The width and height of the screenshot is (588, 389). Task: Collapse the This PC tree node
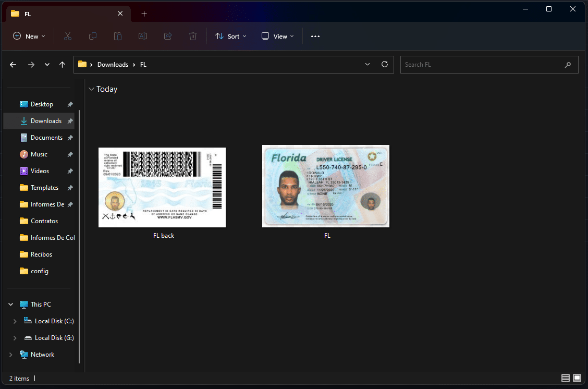click(x=11, y=304)
